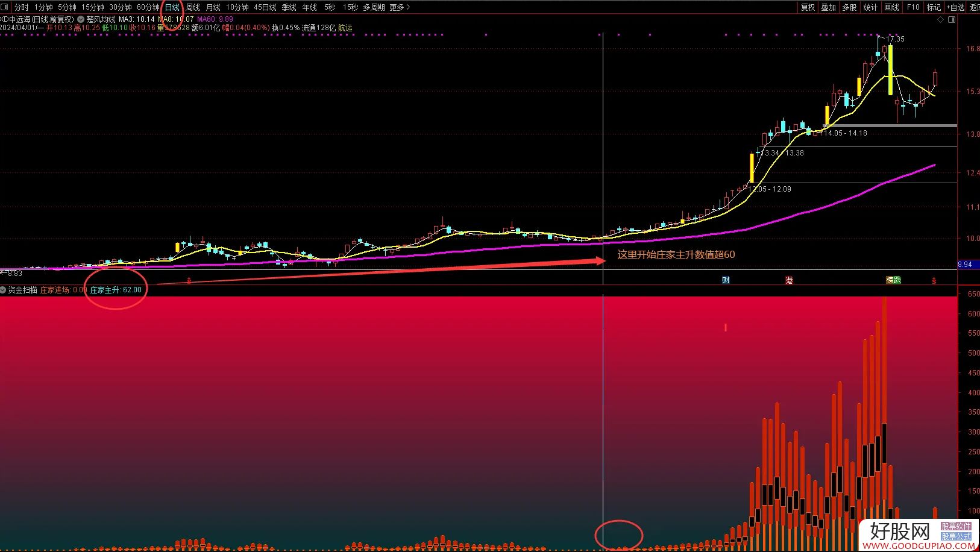The width and height of the screenshot is (980, 552).
Task: Switch to 季线 quarterly chart
Action: point(289,7)
